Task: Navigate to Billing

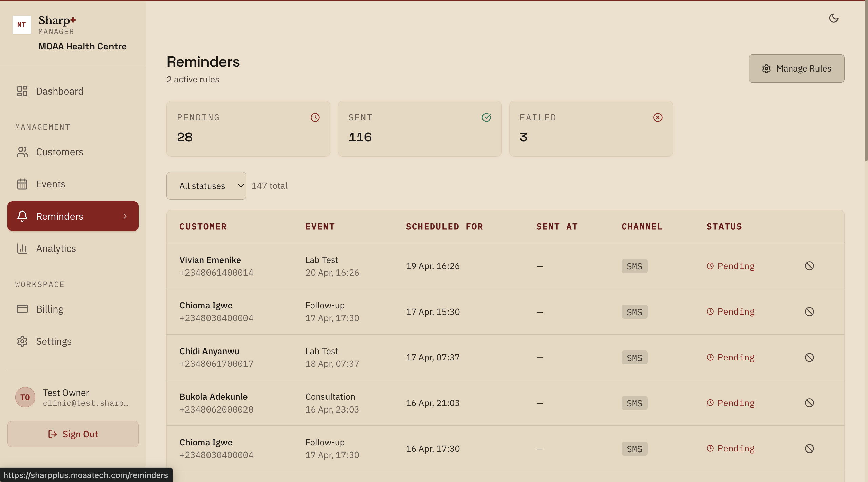Action: click(x=50, y=309)
